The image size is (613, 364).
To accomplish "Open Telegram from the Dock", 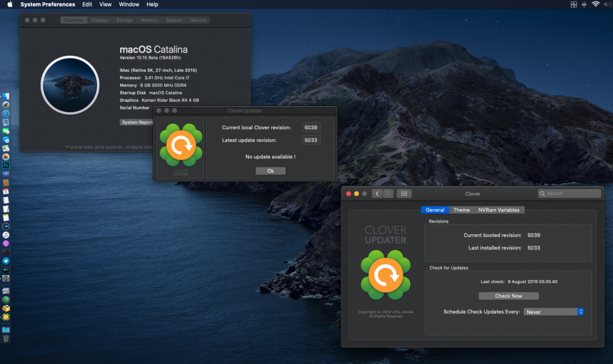I will [x=6, y=261].
